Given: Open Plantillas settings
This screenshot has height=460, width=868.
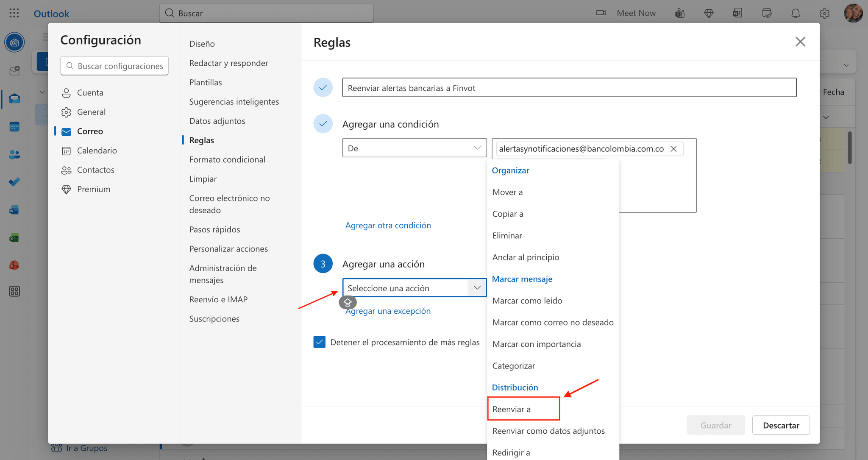Looking at the screenshot, I should [206, 82].
